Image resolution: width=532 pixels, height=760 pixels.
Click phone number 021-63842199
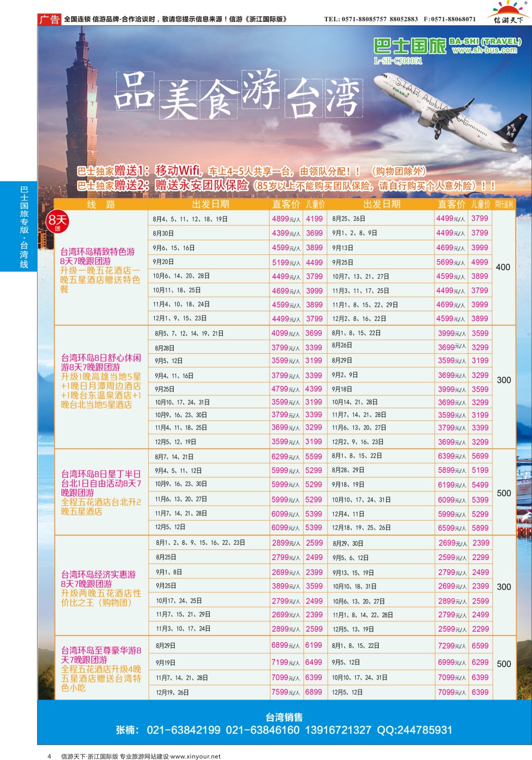184,730
